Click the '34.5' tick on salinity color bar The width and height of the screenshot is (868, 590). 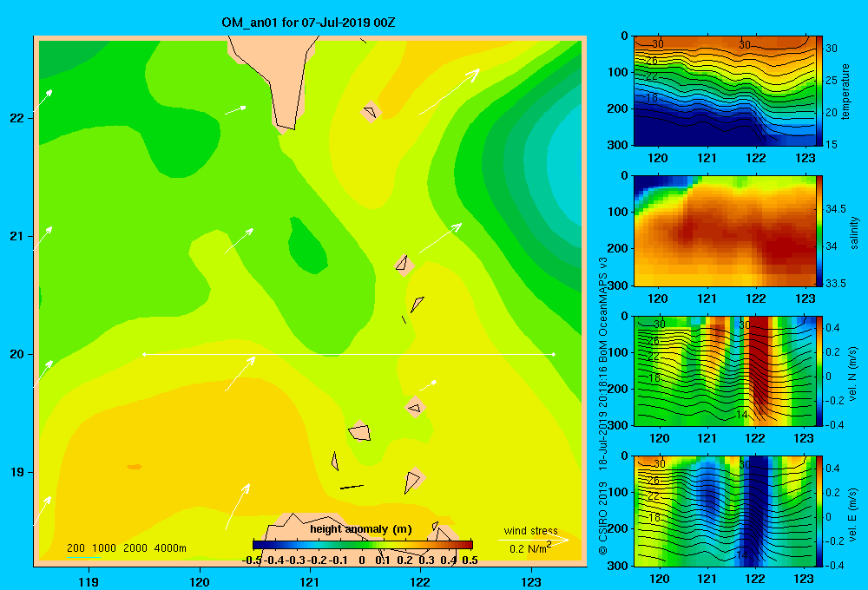click(x=836, y=208)
